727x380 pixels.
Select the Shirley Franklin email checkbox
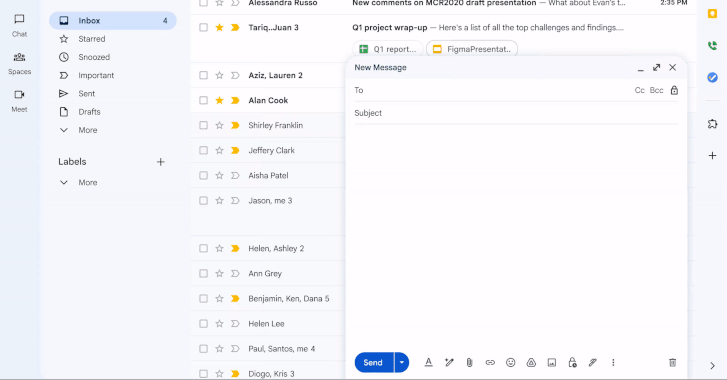204,125
